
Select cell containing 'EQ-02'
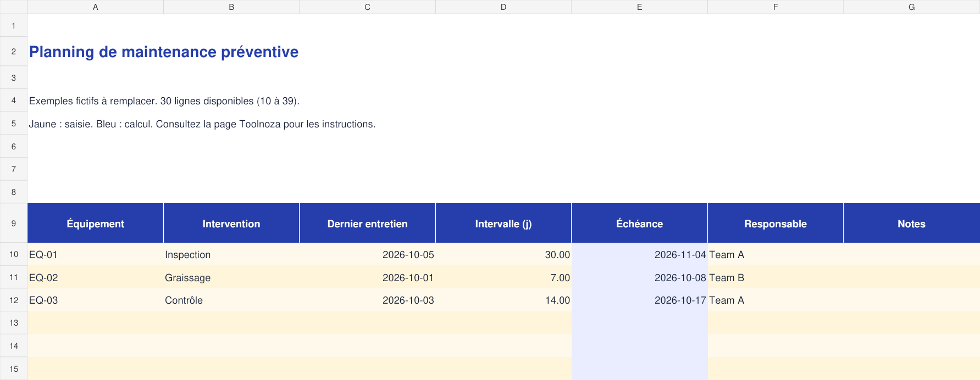pyautogui.click(x=96, y=277)
